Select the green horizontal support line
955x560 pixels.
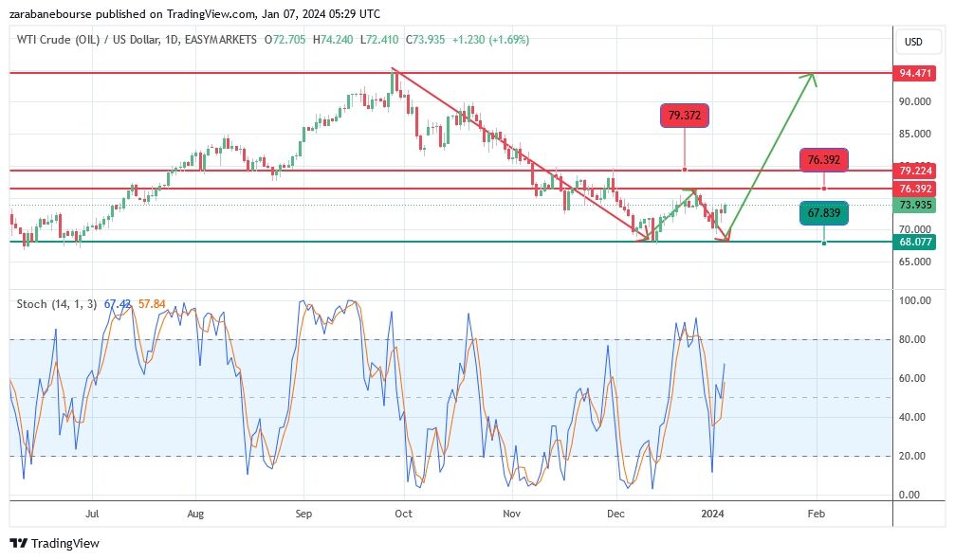[x=379, y=242]
